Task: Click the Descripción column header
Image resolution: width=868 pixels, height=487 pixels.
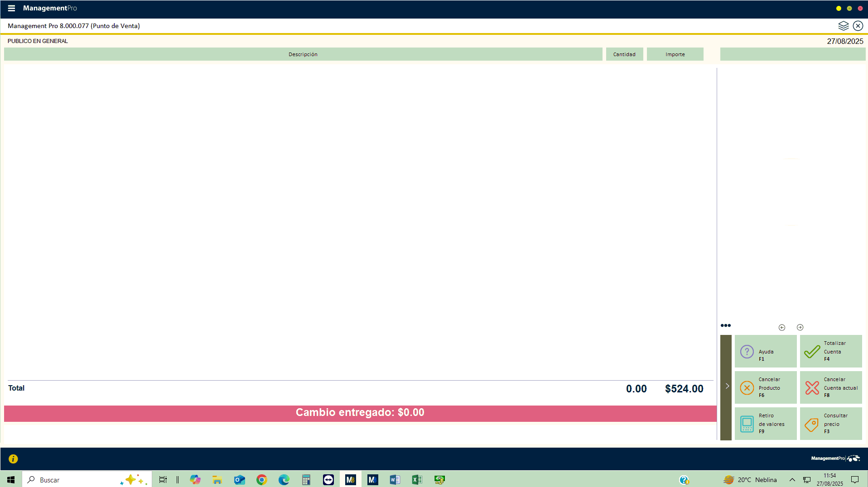Action: click(x=303, y=54)
